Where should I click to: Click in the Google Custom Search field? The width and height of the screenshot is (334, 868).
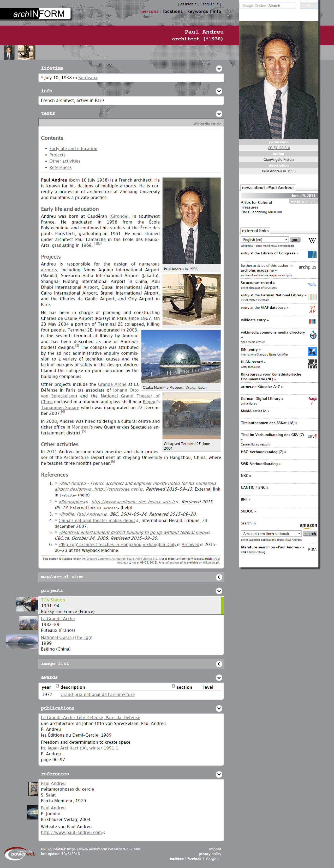268,5
